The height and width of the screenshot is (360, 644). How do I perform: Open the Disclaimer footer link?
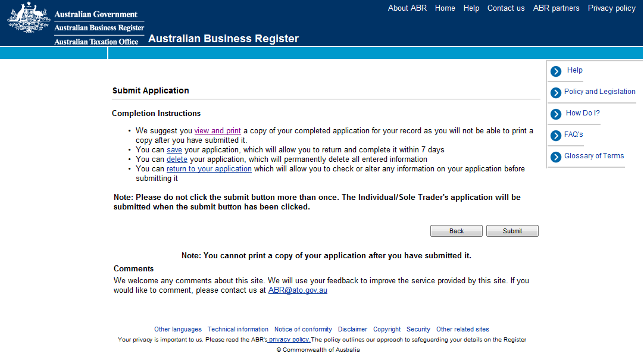pos(352,330)
